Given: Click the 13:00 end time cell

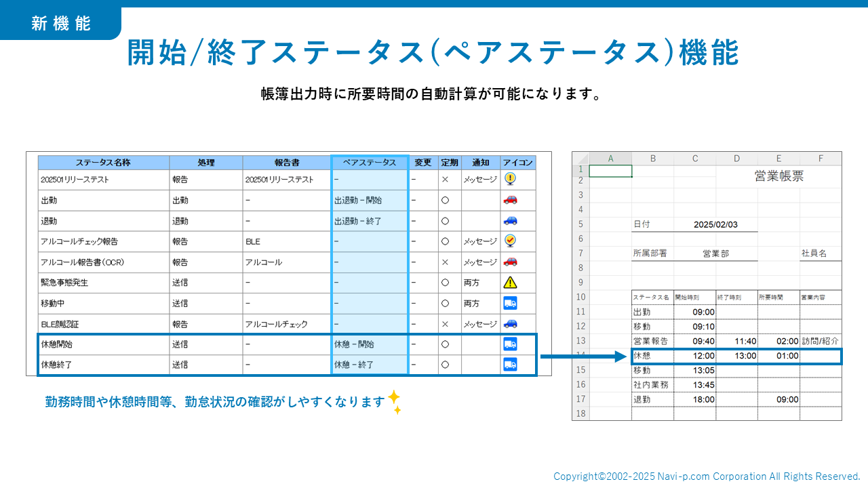Looking at the screenshot, I should 736,356.
